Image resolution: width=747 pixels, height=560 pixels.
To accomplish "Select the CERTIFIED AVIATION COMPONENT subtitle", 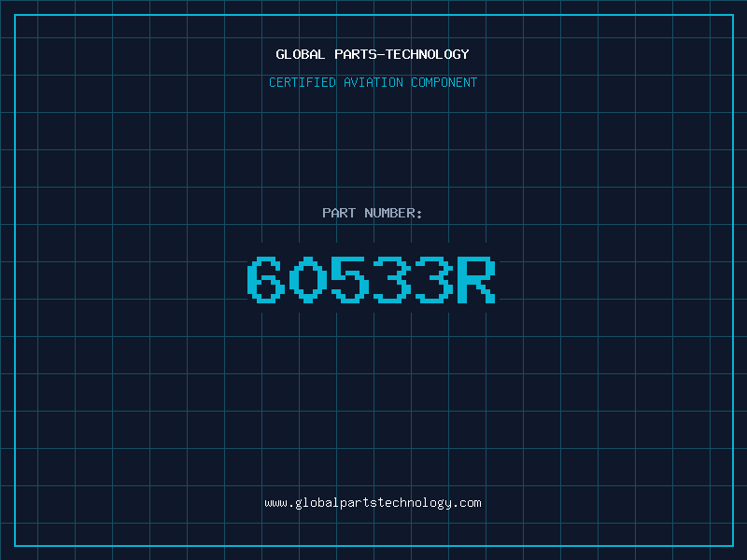I will coord(373,82).
